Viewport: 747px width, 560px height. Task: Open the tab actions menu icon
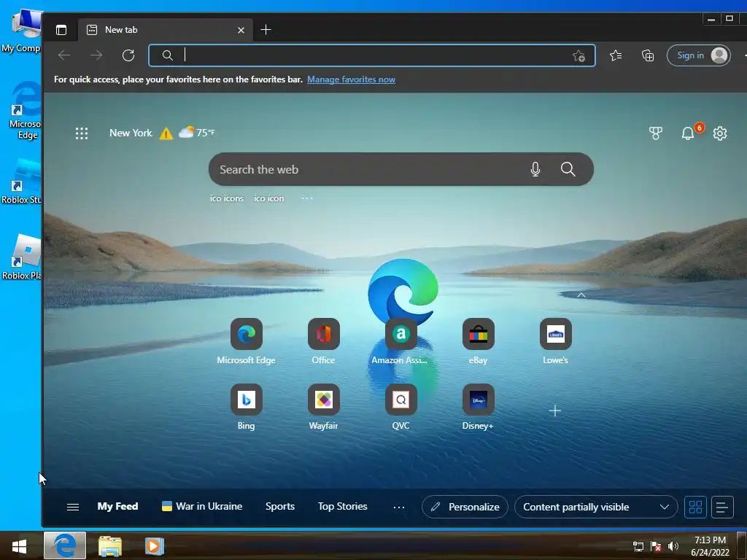pyautogui.click(x=61, y=30)
